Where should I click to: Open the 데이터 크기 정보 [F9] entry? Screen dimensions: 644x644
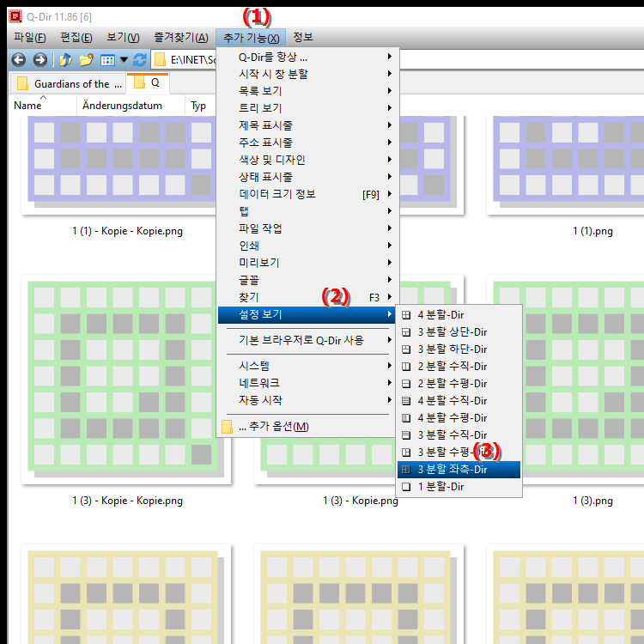[307, 194]
